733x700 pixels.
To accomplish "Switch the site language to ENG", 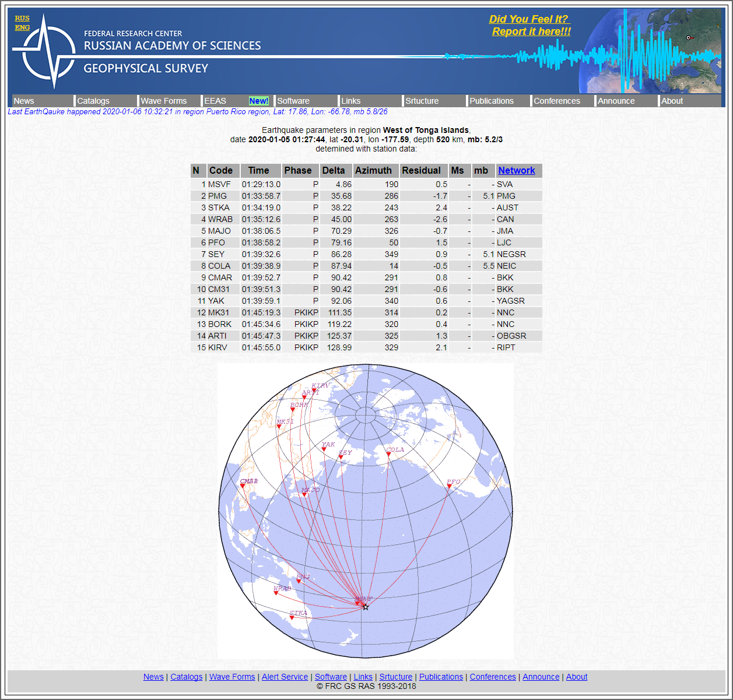I will pos(22,27).
